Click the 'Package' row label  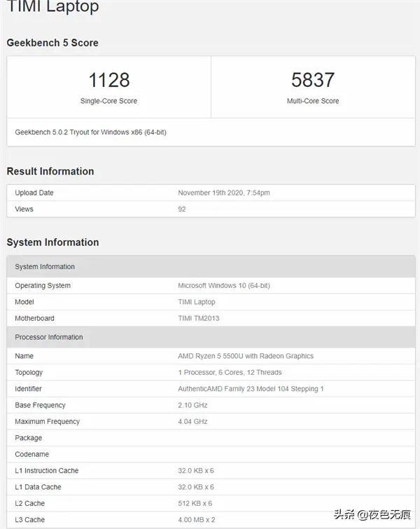[x=28, y=438]
